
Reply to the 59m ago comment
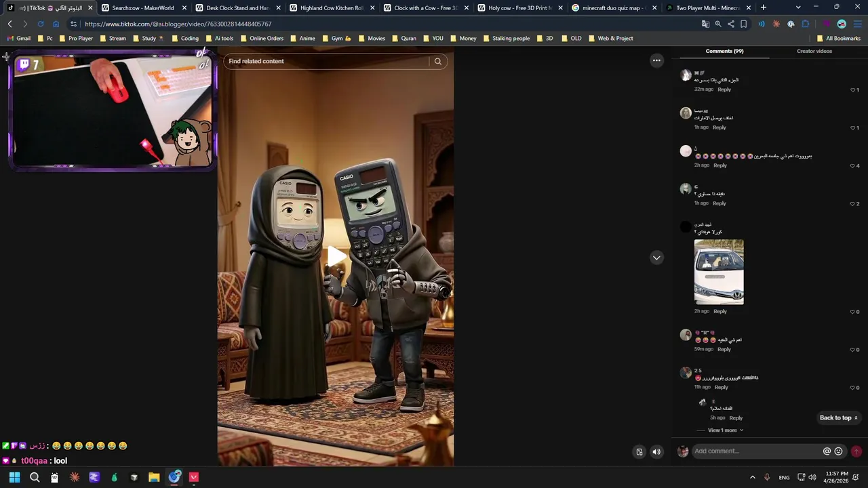[724, 350]
